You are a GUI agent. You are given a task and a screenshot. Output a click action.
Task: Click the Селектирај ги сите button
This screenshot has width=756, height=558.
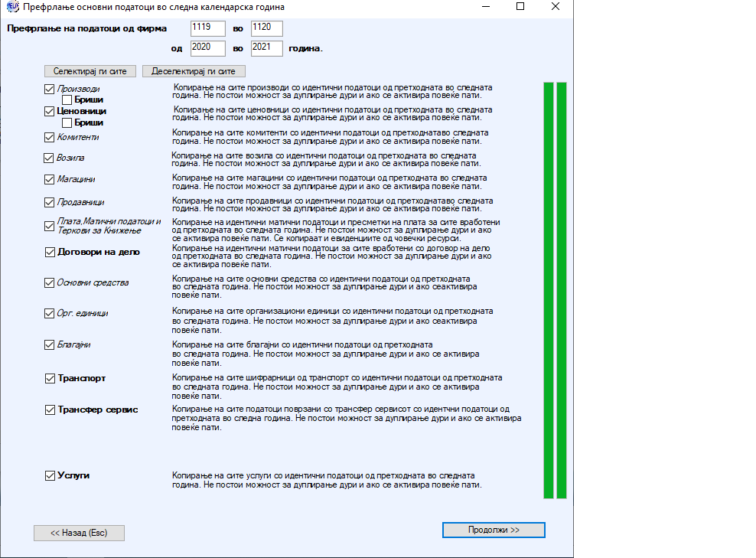(90, 71)
